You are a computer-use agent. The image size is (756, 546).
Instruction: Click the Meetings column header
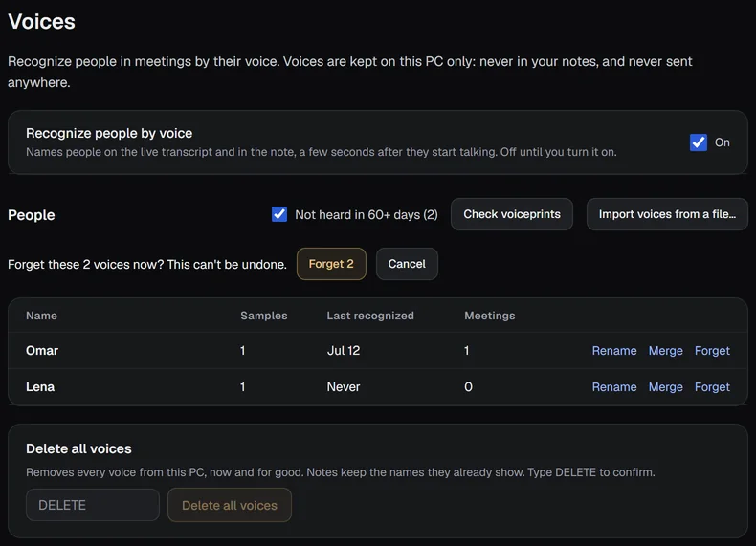(x=489, y=316)
